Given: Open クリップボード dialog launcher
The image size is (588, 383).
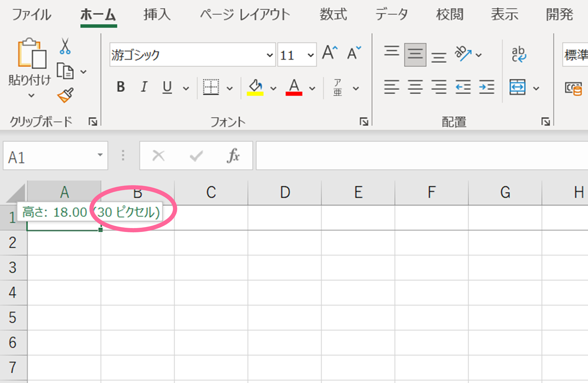Looking at the screenshot, I should pyautogui.click(x=93, y=122).
